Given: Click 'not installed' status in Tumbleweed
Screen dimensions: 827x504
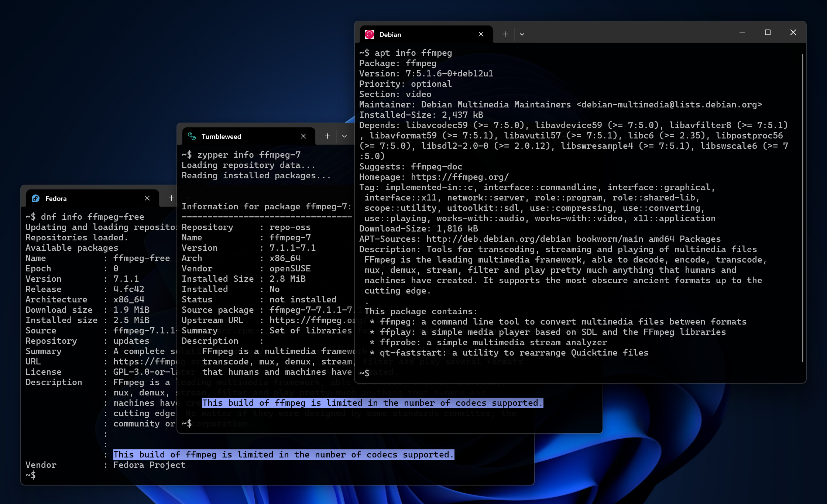Looking at the screenshot, I should point(303,299).
